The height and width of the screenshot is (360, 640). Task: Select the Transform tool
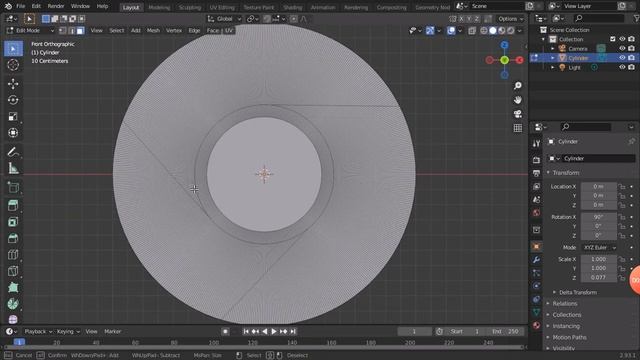pos(13,133)
